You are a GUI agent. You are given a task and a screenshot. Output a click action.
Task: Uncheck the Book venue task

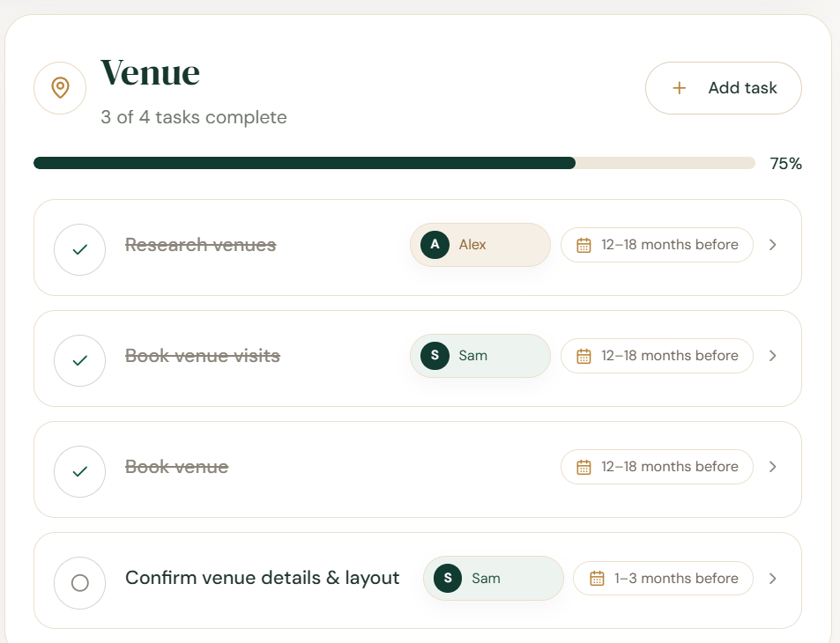(x=80, y=471)
